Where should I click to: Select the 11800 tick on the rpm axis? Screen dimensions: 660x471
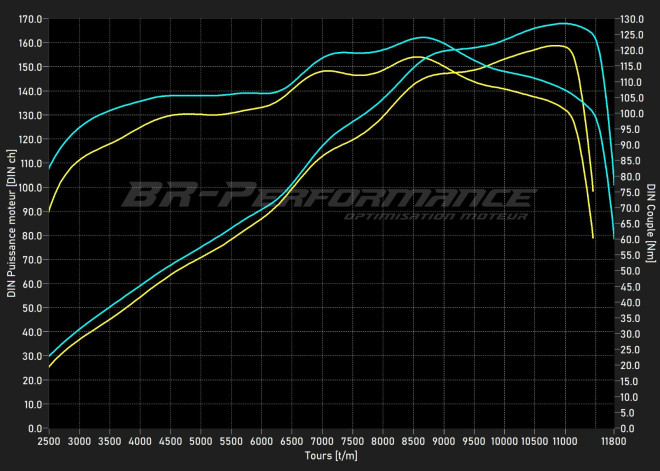tap(614, 440)
